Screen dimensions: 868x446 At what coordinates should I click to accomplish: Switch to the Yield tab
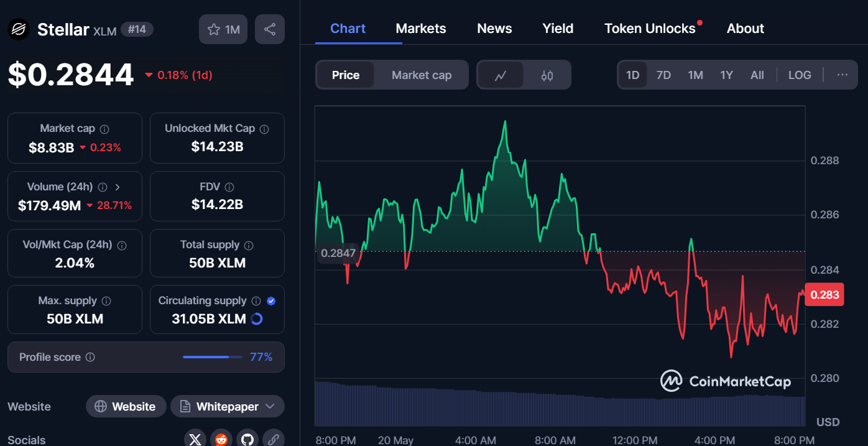click(x=558, y=29)
